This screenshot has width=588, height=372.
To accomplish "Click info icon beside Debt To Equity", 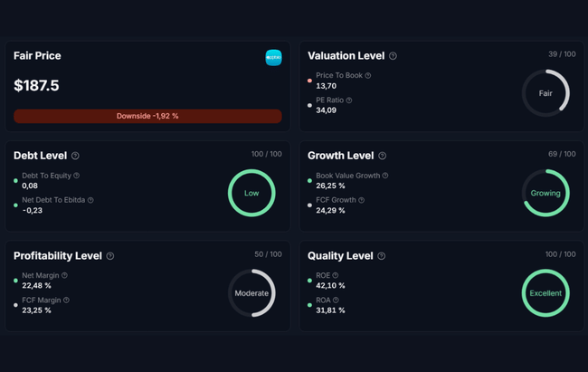I will point(76,176).
